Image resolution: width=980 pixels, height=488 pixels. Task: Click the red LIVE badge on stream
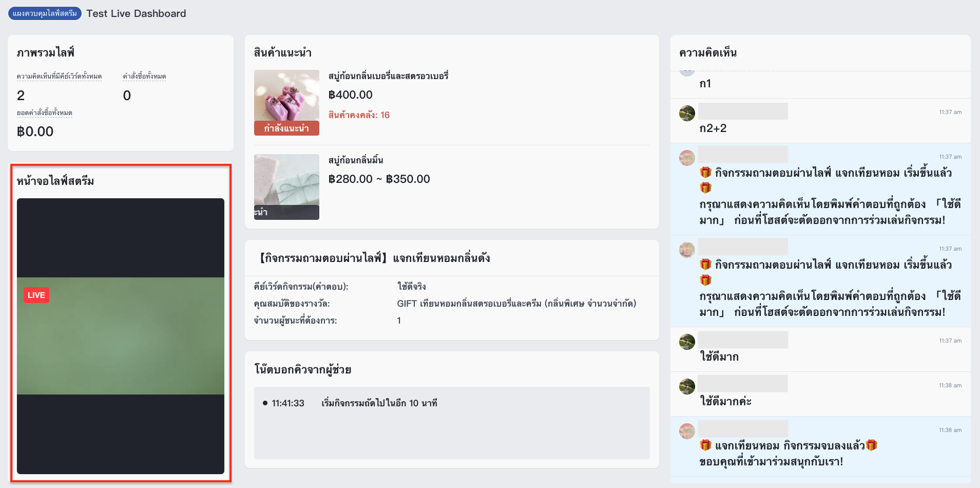[x=36, y=295]
